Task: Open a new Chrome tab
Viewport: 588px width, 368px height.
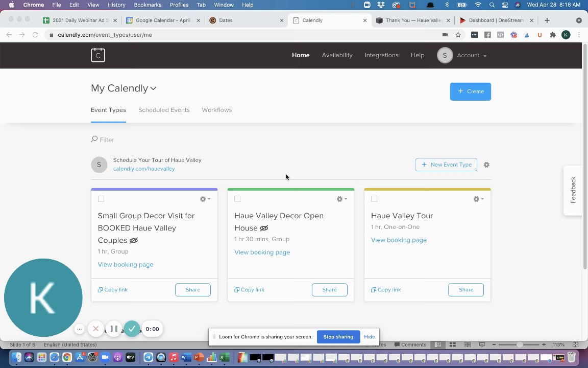Action: pyautogui.click(x=547, y=20)
